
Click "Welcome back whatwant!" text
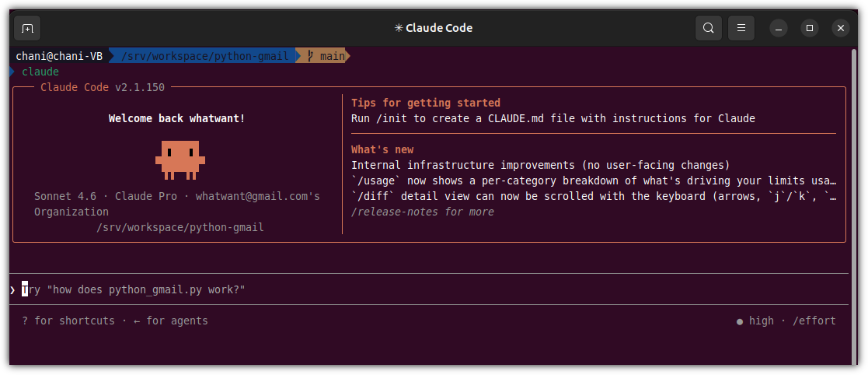[176, 118]
